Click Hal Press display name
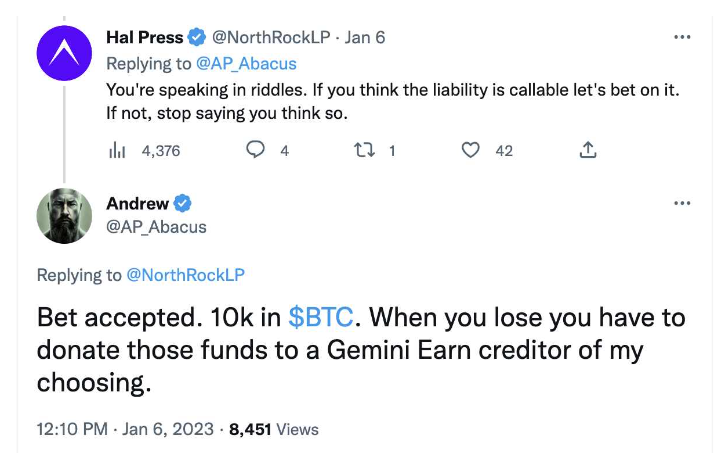Viewport: 727px width, 461px height. pos(145,38)
